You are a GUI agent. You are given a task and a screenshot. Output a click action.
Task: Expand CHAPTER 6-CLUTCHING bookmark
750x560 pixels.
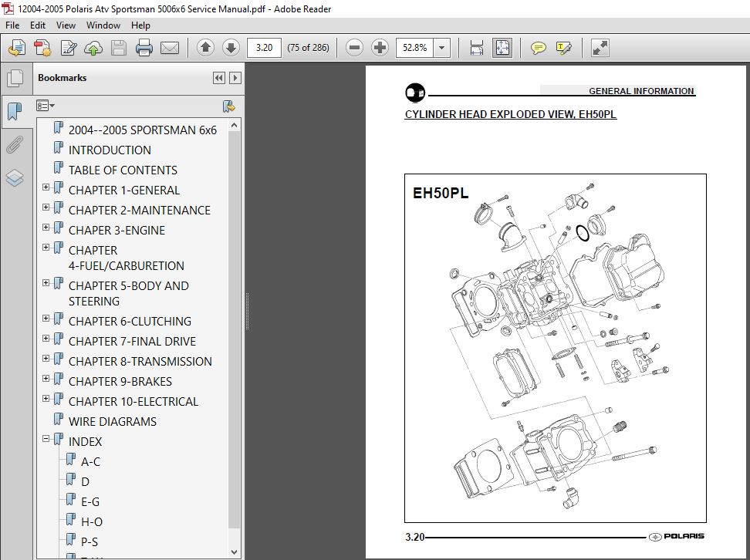click(46, 318)
